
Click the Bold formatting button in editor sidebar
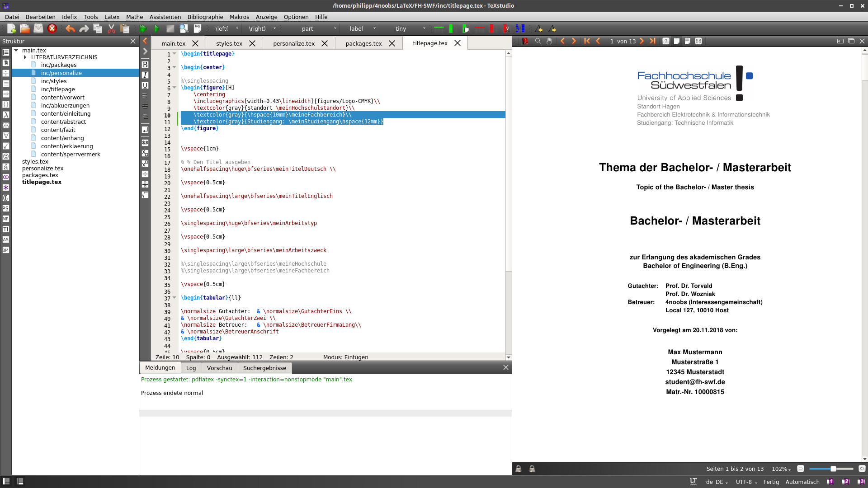pos(145,65)
